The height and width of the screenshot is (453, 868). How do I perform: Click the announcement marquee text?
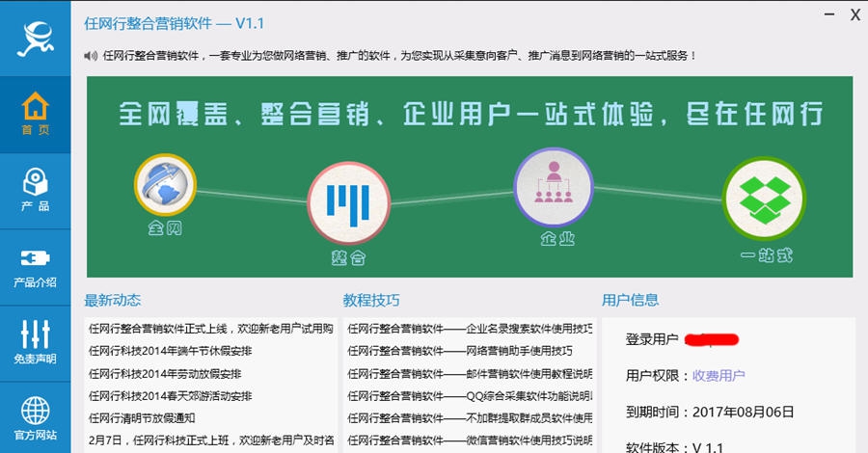coord(399,55)
